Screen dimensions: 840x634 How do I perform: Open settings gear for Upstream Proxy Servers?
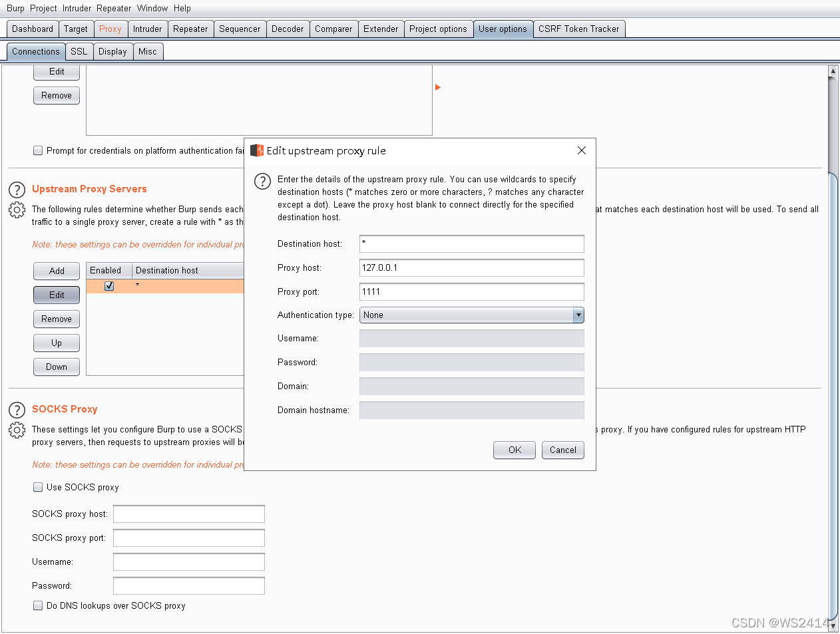(17, 210)
